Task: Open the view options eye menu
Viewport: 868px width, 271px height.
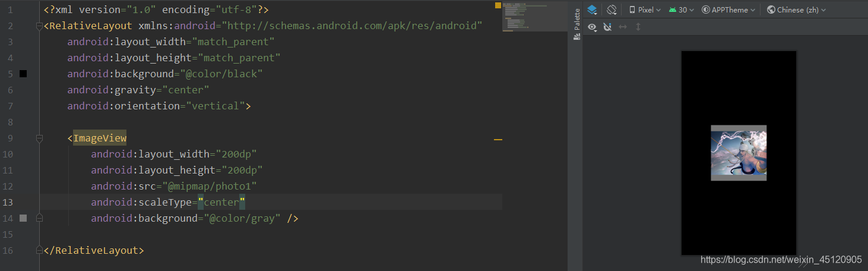Action: point(593,27)
